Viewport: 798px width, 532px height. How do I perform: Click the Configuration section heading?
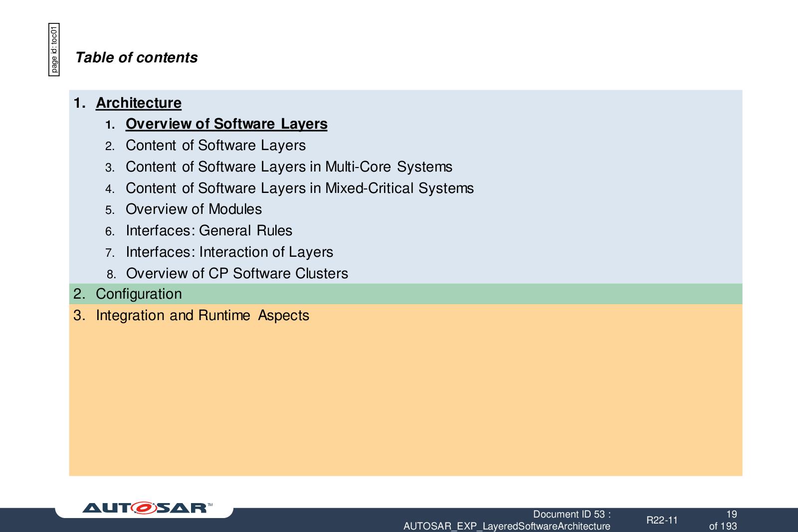click(139, 294)
